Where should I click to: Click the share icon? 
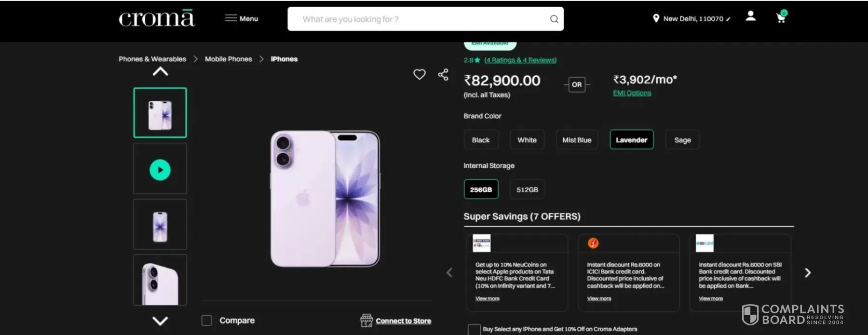click(443, 74)
